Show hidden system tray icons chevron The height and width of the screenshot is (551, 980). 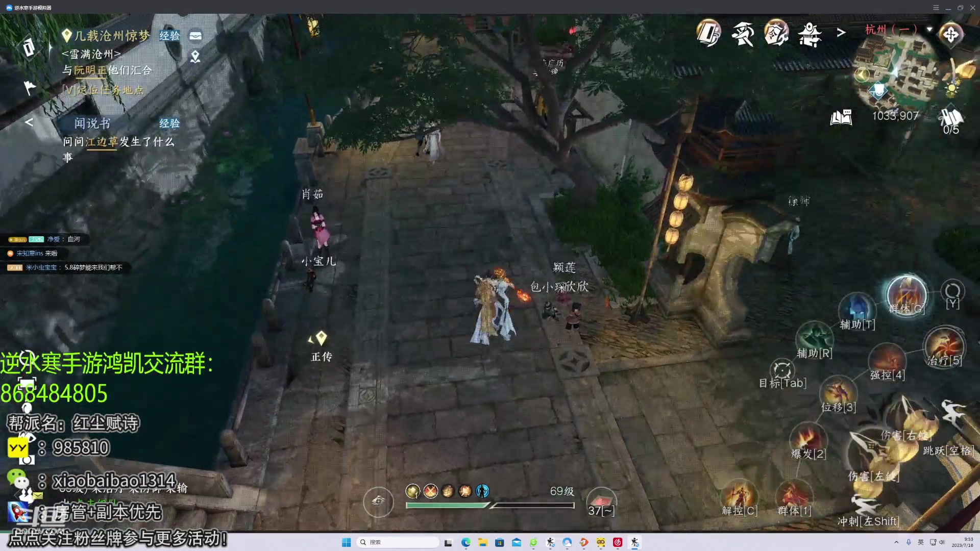[896, 542]
